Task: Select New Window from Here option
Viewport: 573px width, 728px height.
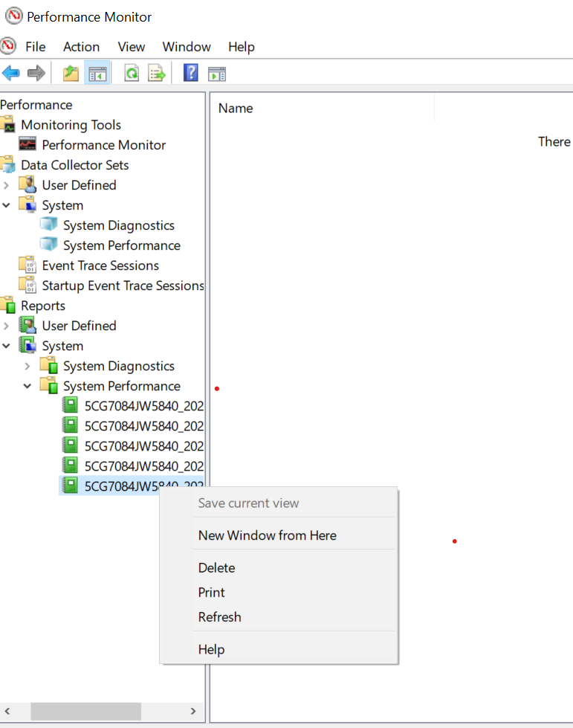Action: (267, 535)
